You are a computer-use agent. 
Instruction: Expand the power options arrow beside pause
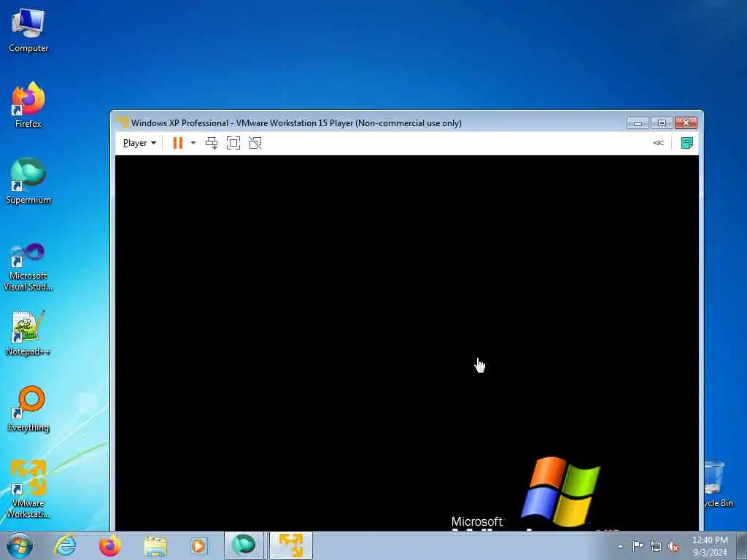[193, 143]
